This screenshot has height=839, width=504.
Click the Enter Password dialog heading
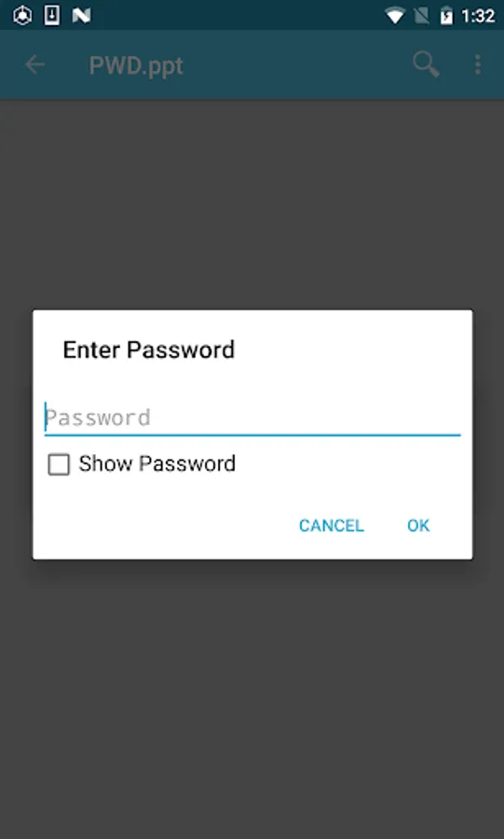(148, 350)
